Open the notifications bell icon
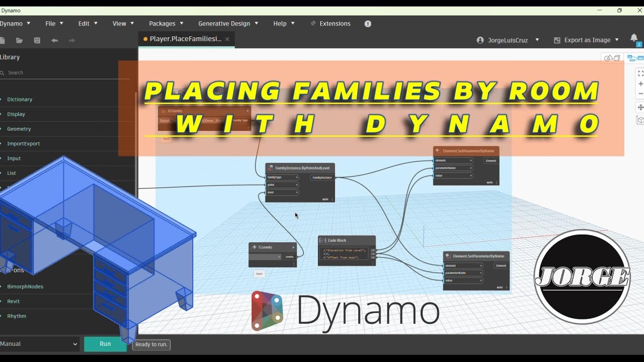Image resolution: width=644 pixels, height=362 pixels. pyautogui.click(x=634, y=38)
